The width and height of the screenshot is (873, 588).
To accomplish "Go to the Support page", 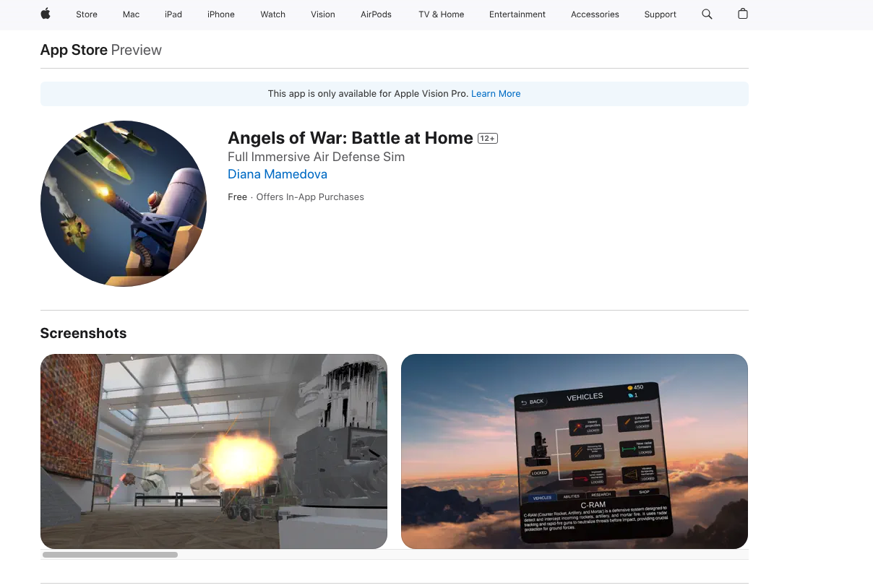I will (x=661, y=14).
